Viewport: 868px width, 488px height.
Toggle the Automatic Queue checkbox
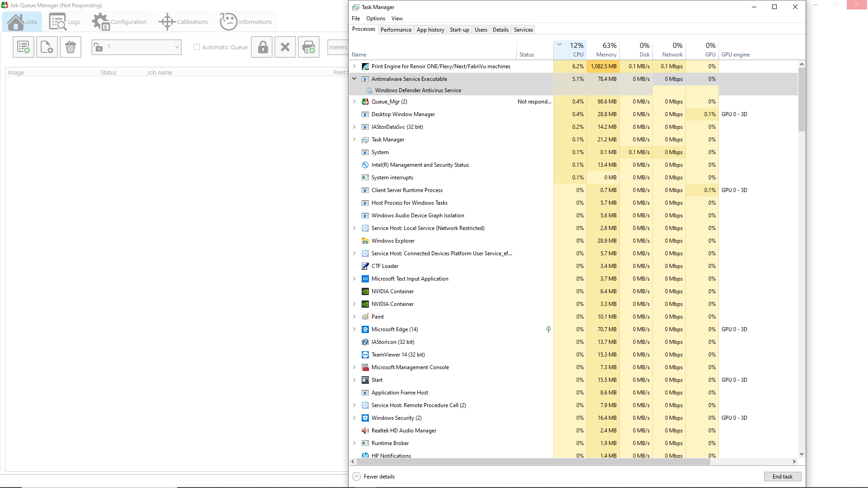point(197,47)
